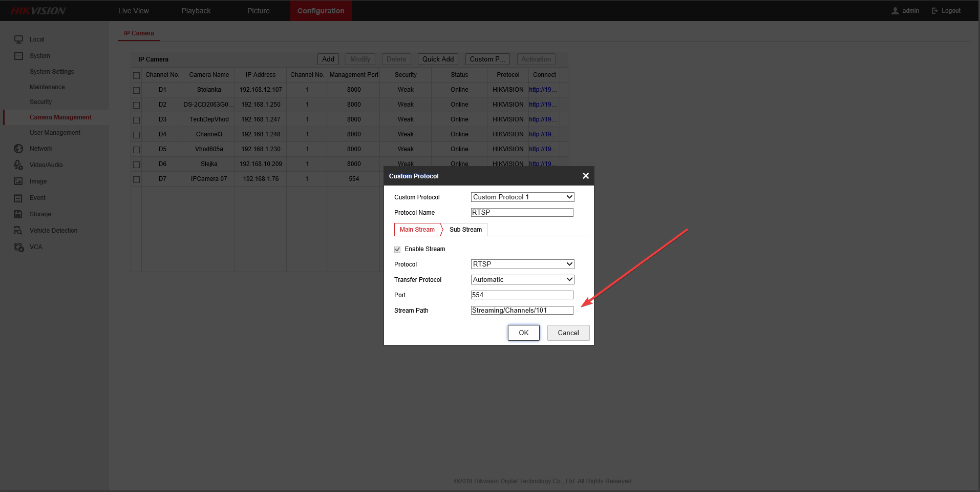Click the Add camera button

pos(328,59)
